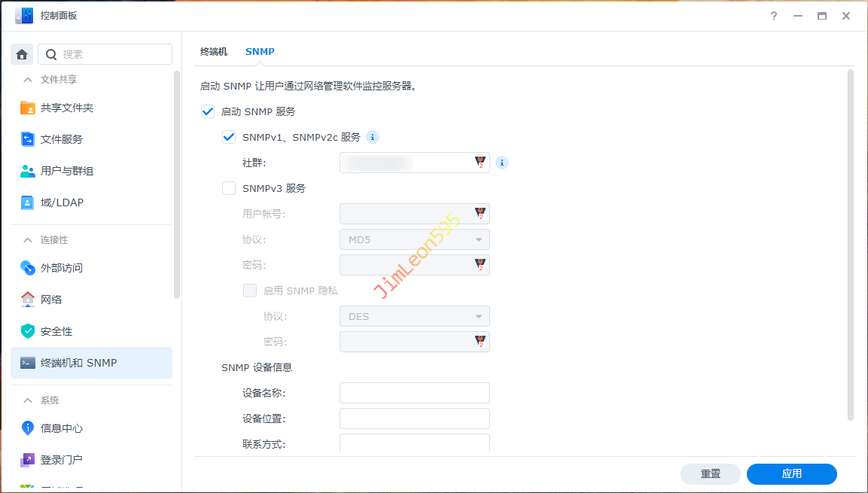The width and height of the screenshot is (868, 493).
Task: Open 用户与群组 users and groups
Action: (66, 171)
